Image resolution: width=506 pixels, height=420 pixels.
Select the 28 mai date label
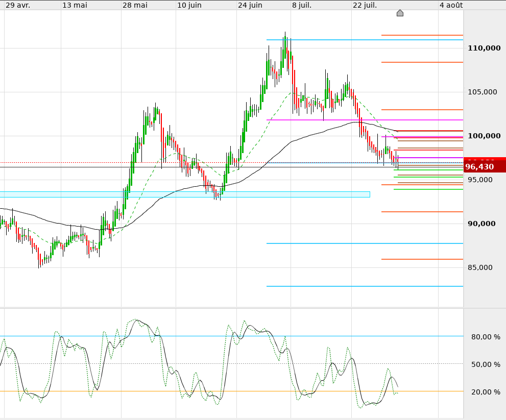(135, 5)
